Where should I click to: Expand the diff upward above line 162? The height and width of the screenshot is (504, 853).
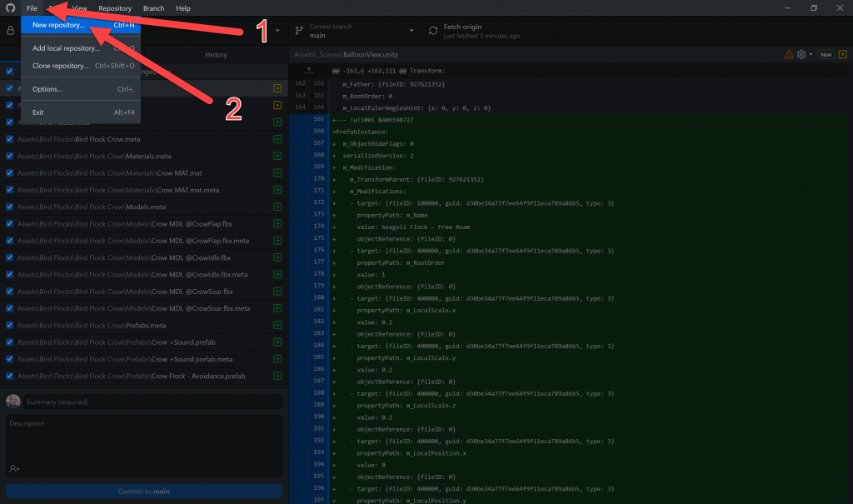[x=309, y=70]
